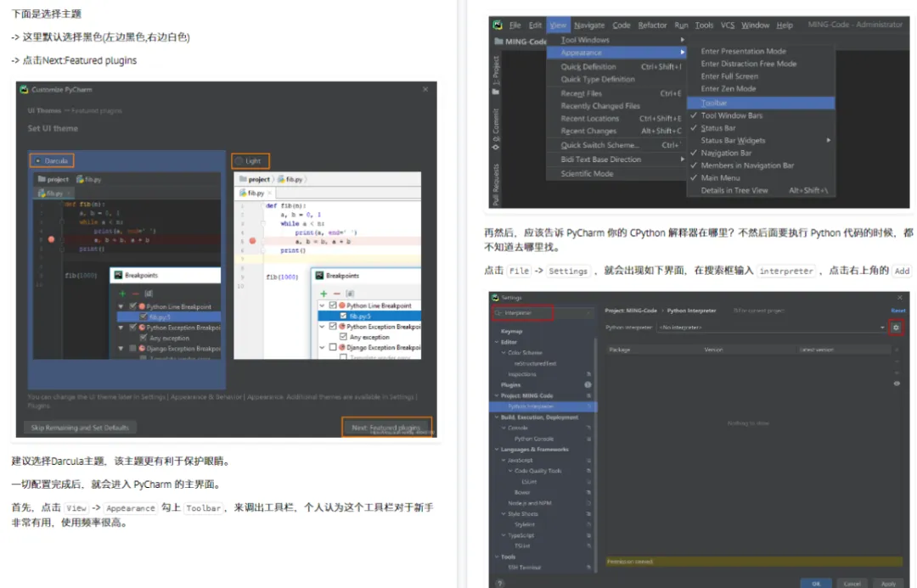
Task: Select the Darcula theme radio button
Action: point(38,160)
